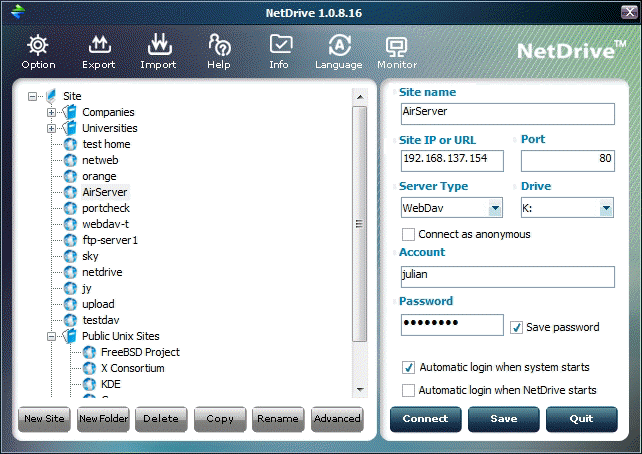This screenshot has width=642, height=454.
Task: Click the Companies folder icon
Action: click(x=70, y=112)
